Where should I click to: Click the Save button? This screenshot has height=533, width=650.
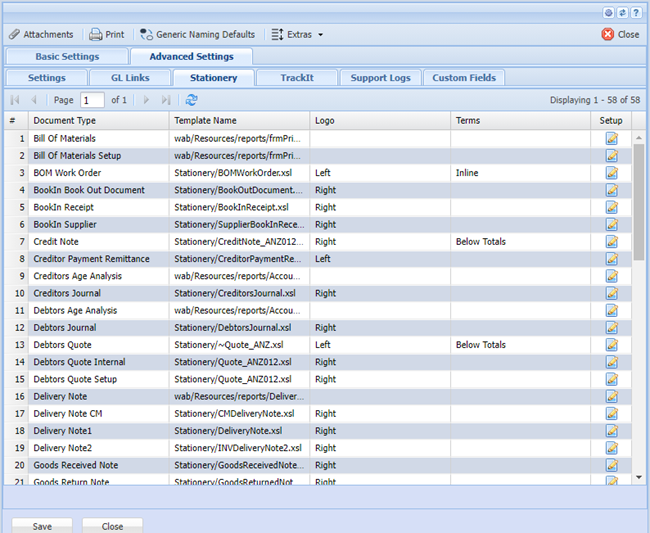tap(42, 526)
